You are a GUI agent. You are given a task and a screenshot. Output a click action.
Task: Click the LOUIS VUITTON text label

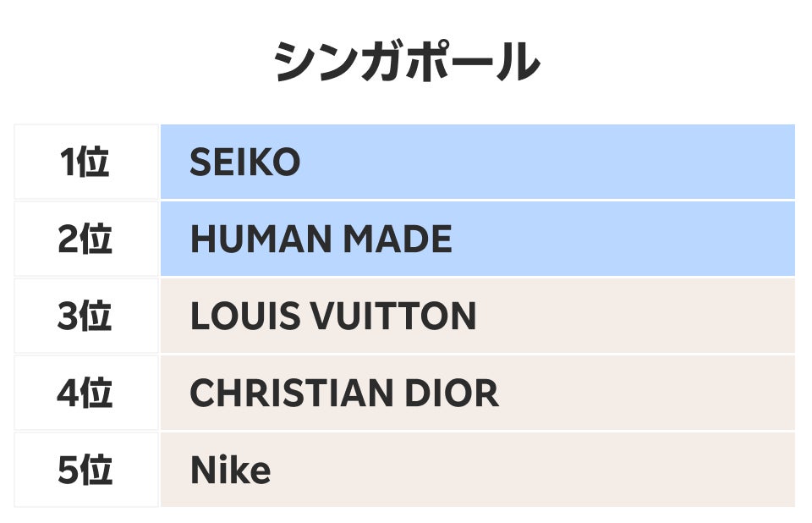(x=332, y=317)
